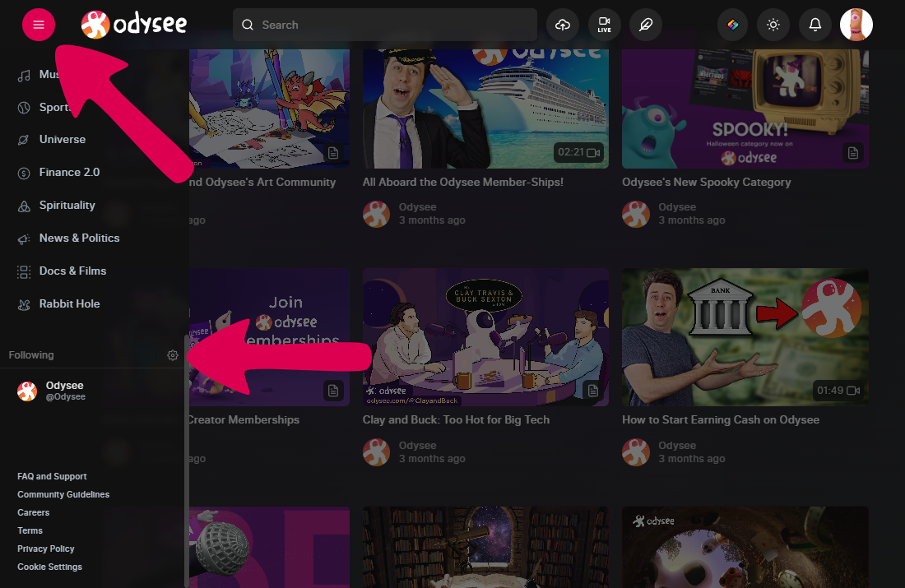905x588 pixels.
Task: Collapse the sidebar with the hamburger menu button
Action: coord(39,25)
